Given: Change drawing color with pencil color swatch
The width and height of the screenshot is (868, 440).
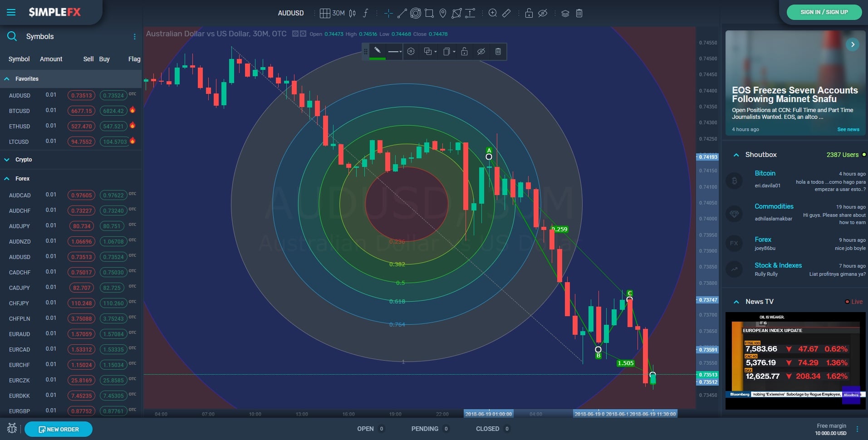Looking at the screenshot, I should click(x=377, y=51).
